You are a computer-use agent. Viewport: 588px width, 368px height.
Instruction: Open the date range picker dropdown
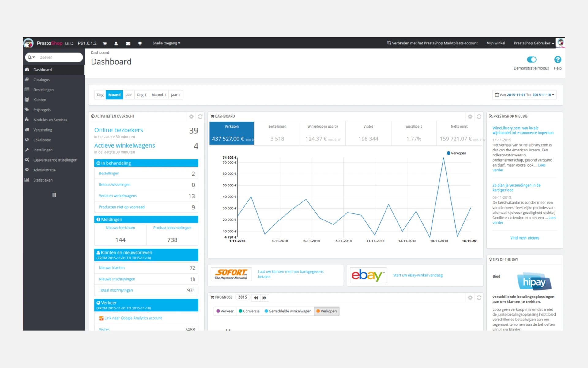524,95
